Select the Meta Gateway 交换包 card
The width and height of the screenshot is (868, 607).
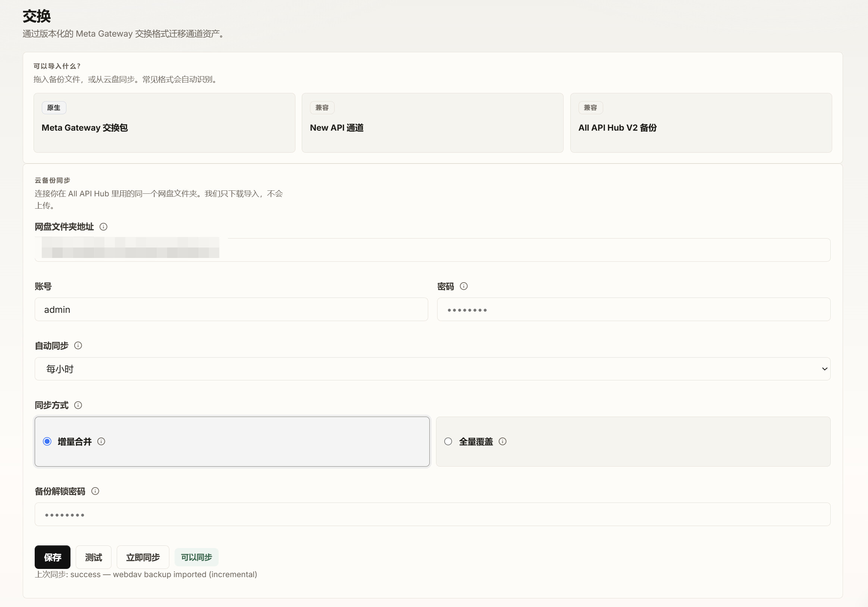pyautogui.click(x=164, y=123)
